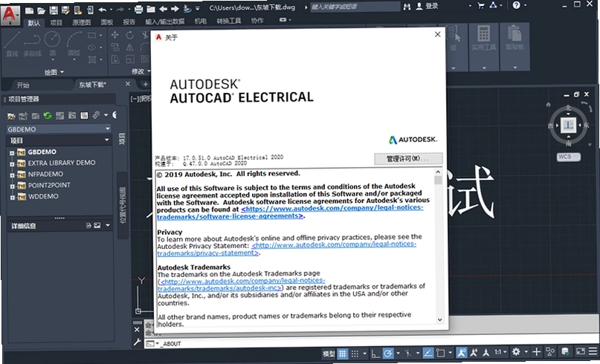The image size is (600, 364).
Task: Click the Undo arrow icon
Action: [x=103, y=10]
